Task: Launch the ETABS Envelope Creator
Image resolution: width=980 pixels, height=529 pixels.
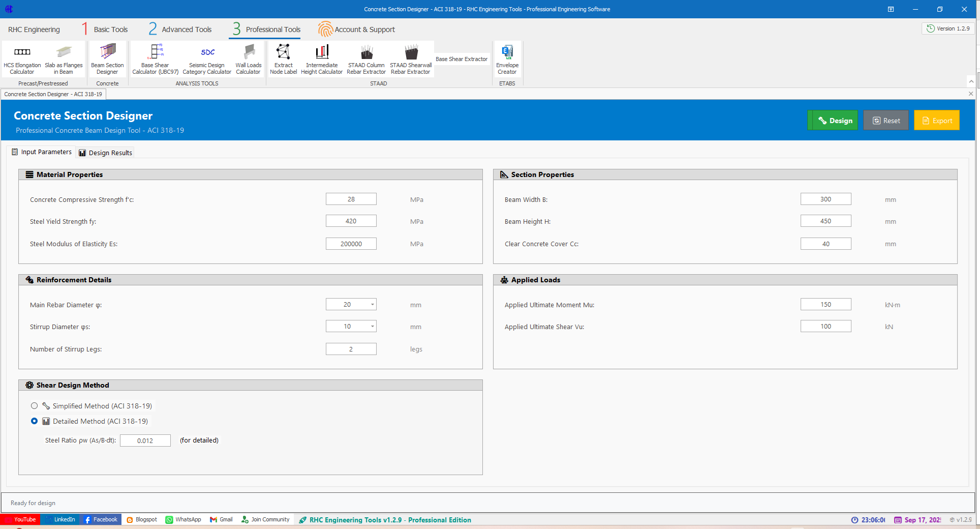Action: [x=507, y=60]
